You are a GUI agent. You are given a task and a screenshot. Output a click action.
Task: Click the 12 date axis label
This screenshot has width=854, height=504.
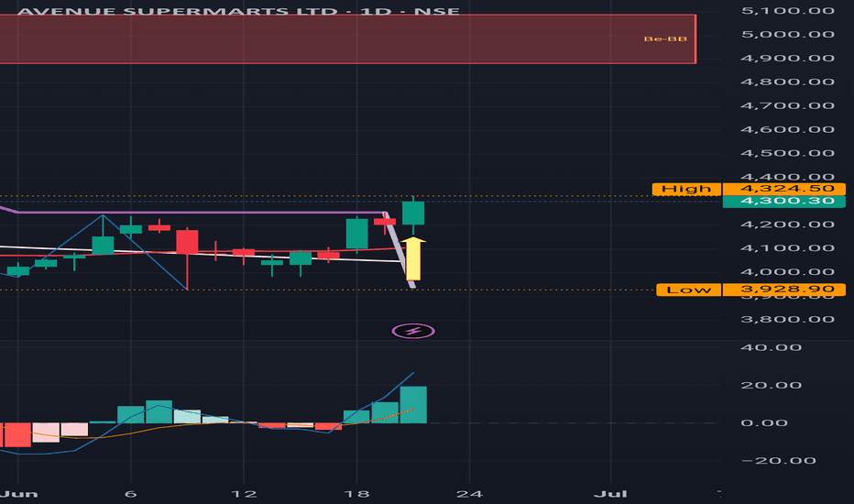click(x=244, y=494)
